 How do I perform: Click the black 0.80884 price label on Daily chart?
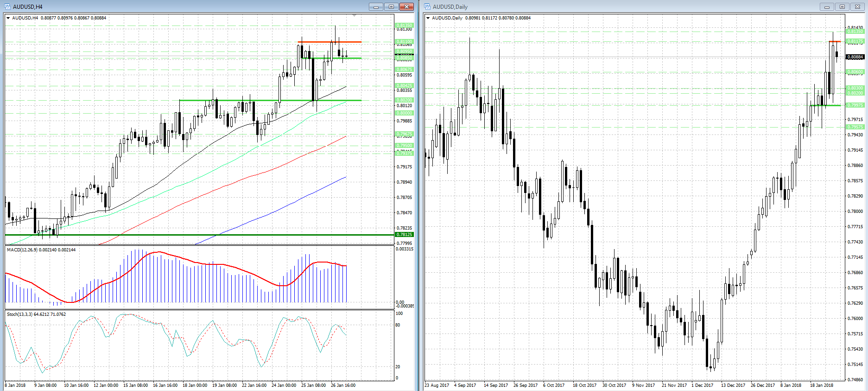tap(855, 57)
